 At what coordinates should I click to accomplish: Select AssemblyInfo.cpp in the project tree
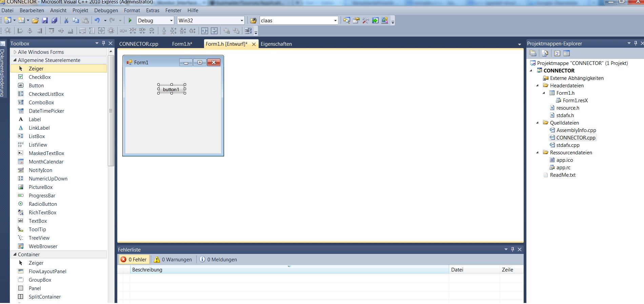pos(576,130)
